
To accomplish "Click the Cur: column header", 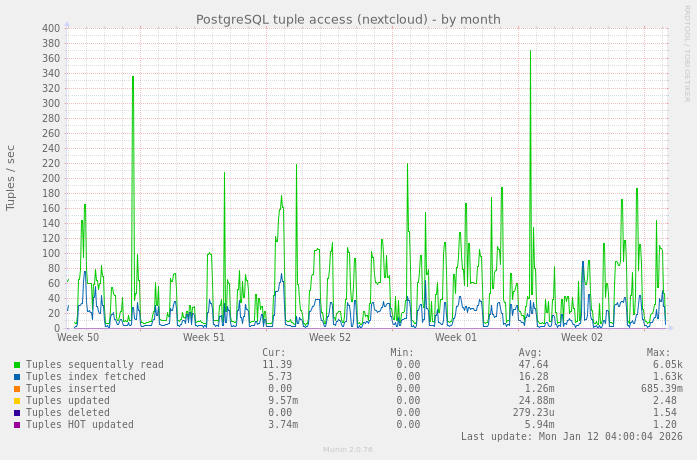I will click(274, 352).
